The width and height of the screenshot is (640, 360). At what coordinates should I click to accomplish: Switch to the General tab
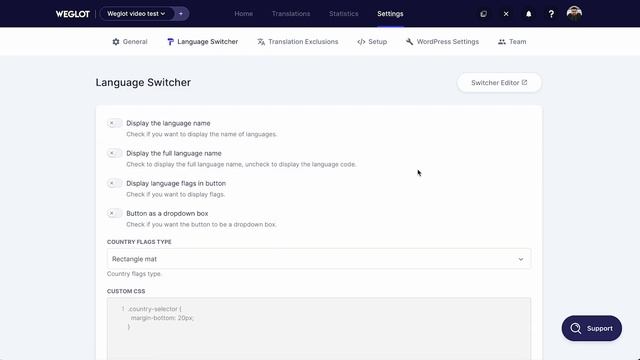(x=129, y=42)
